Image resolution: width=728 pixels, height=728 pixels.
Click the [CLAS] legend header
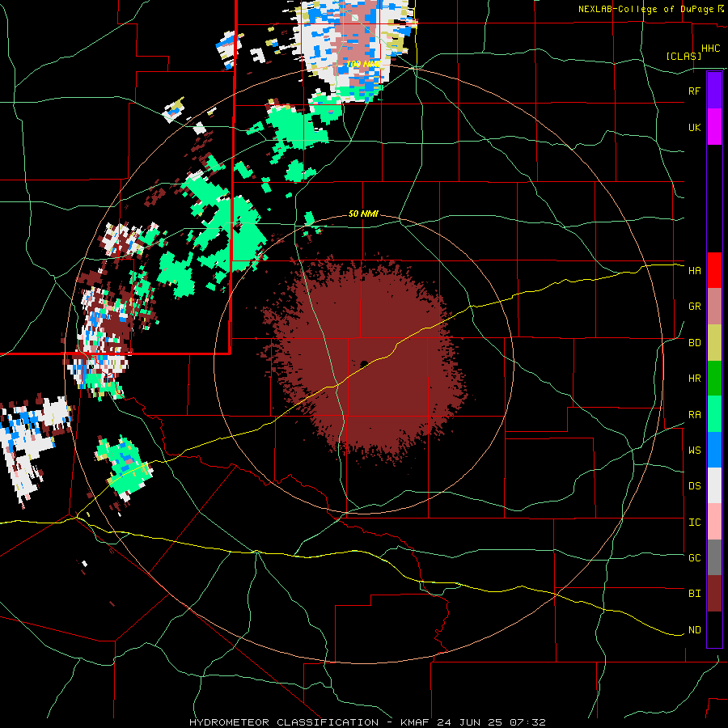684,56
